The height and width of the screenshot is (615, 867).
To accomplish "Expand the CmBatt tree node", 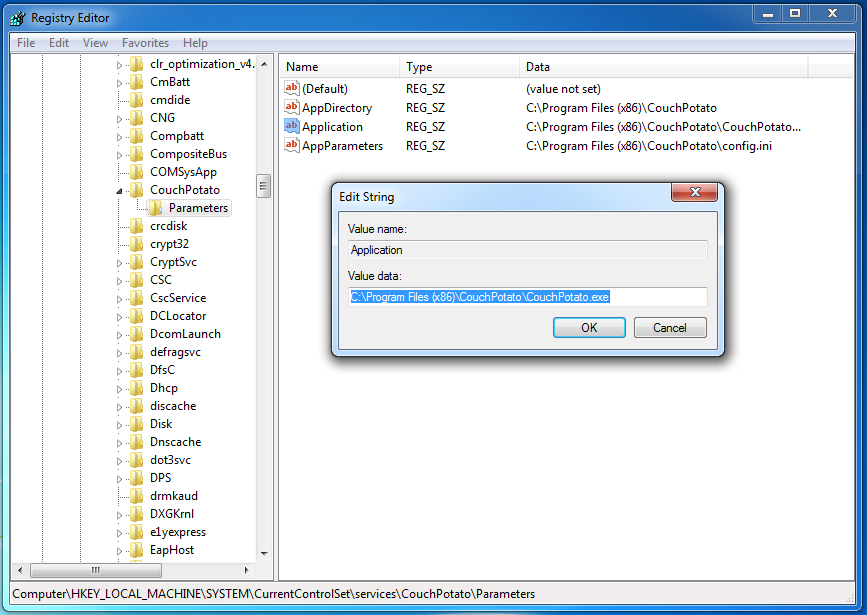I will 119,83.
